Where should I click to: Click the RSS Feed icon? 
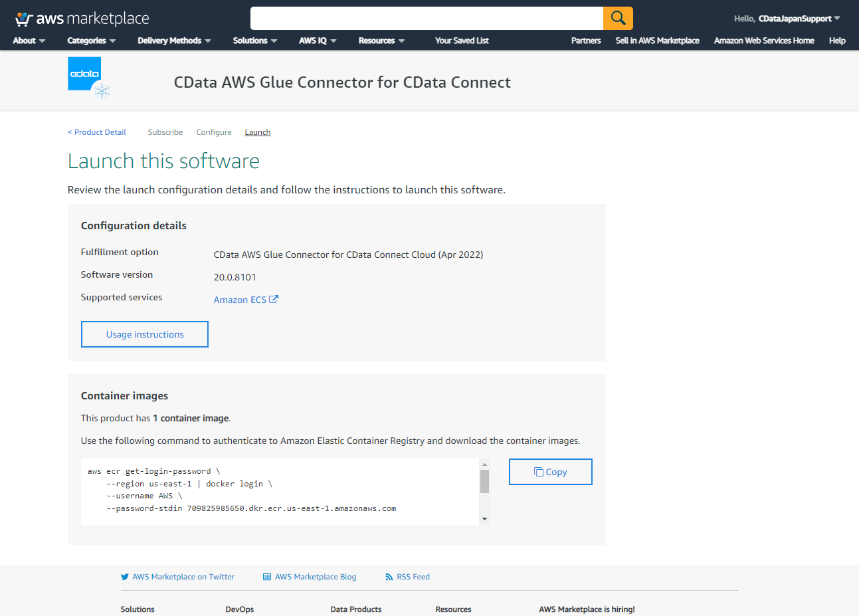(389, 577)
